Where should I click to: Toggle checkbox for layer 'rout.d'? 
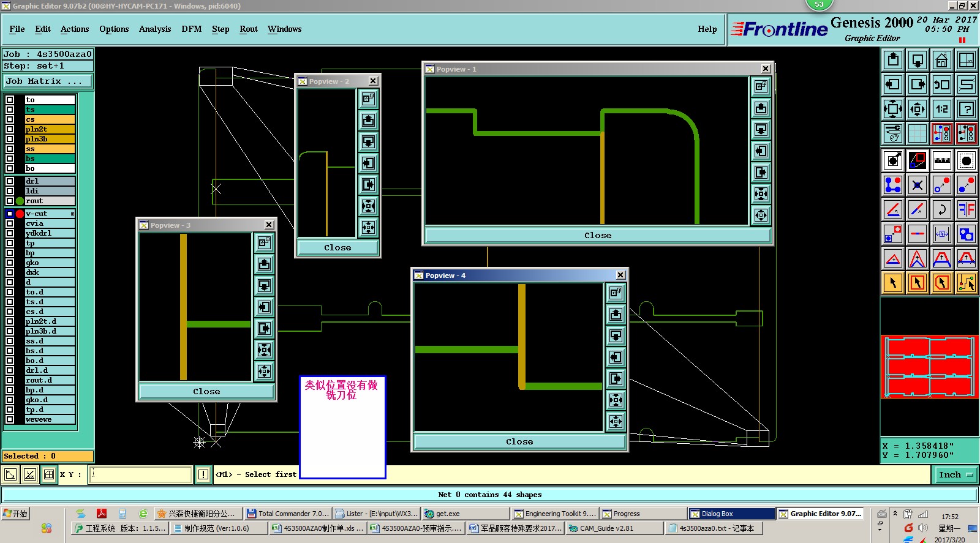10,380
